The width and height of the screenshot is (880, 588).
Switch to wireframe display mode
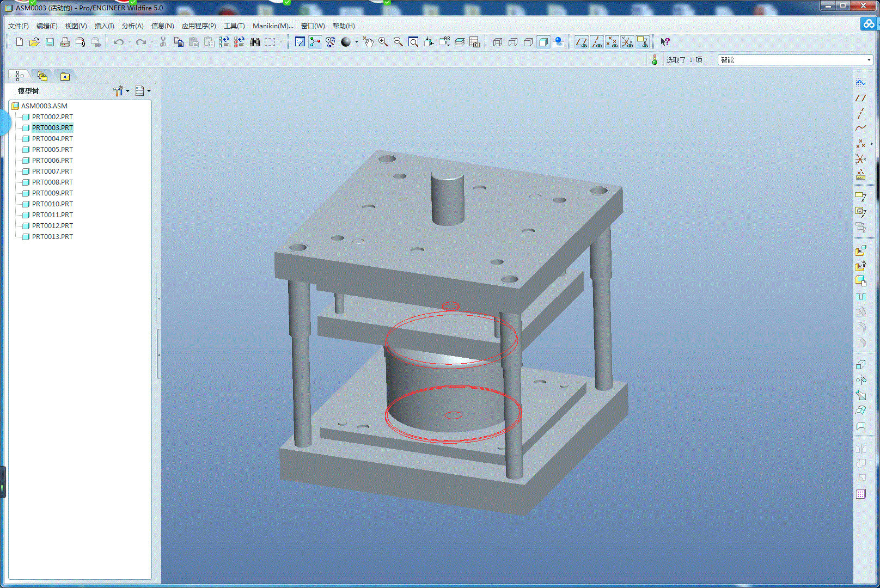coord(498,42)
